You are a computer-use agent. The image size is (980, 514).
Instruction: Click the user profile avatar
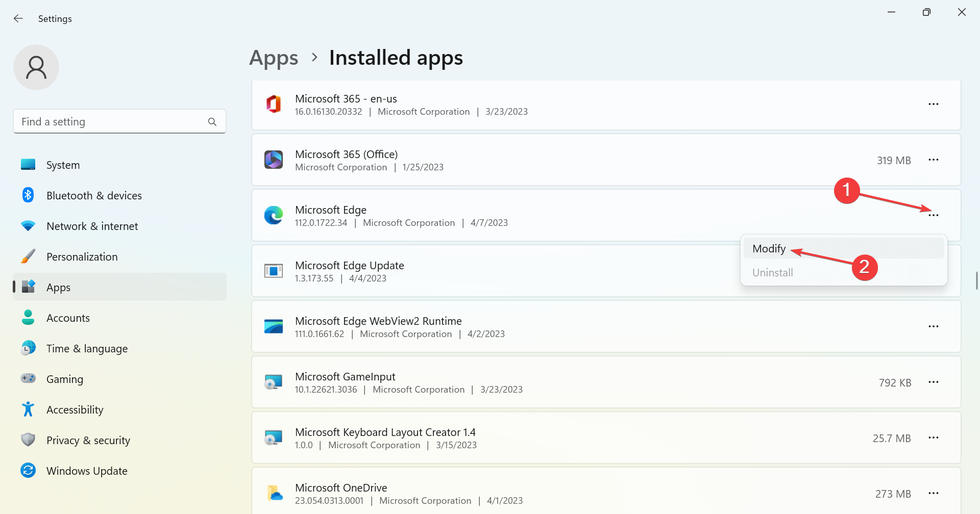36,67
